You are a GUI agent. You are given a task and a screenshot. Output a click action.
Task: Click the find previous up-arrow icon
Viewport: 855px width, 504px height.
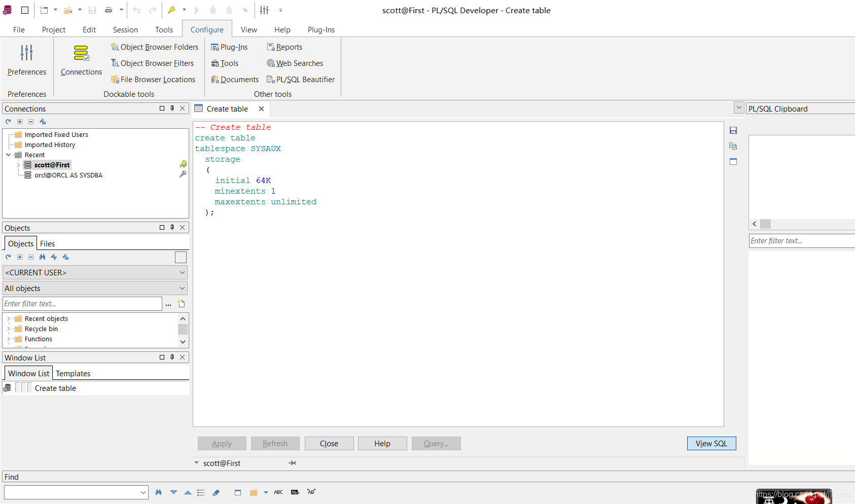pos(188,492)
